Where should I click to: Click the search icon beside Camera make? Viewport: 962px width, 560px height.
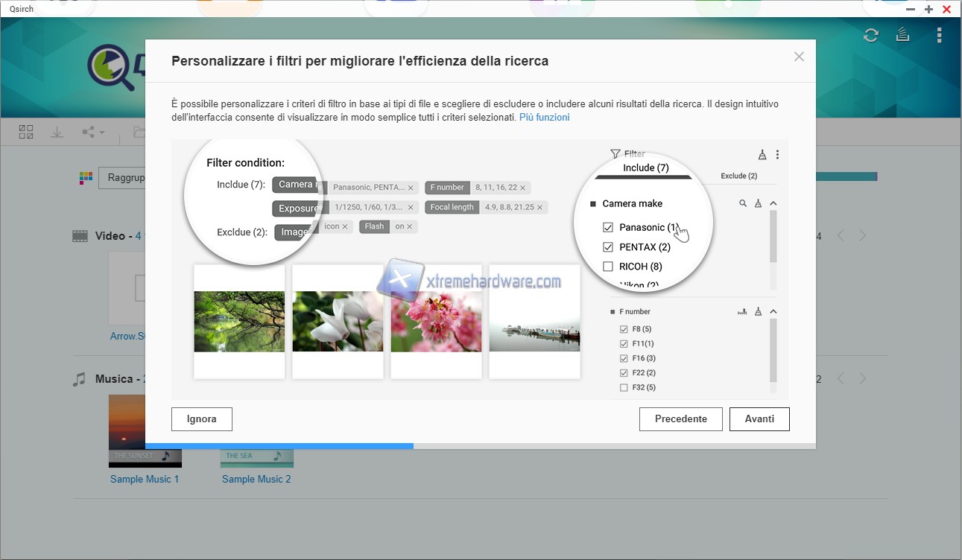coord(743,203)
